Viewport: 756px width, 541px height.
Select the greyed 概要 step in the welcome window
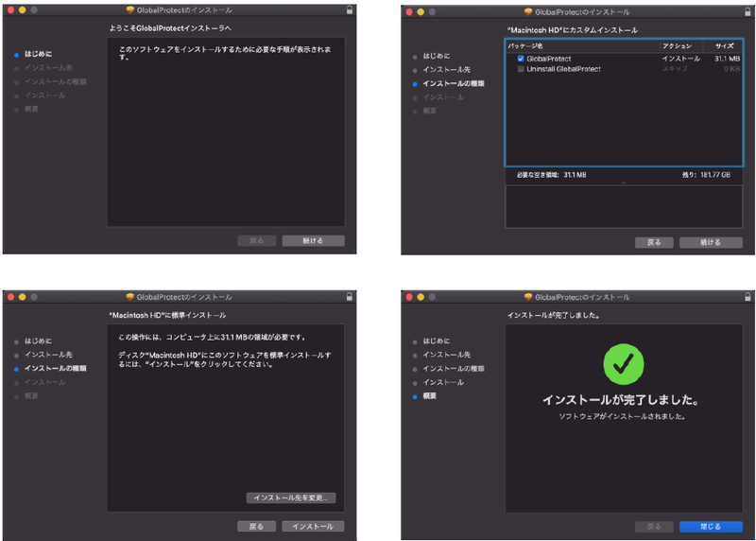coord(31,109)
